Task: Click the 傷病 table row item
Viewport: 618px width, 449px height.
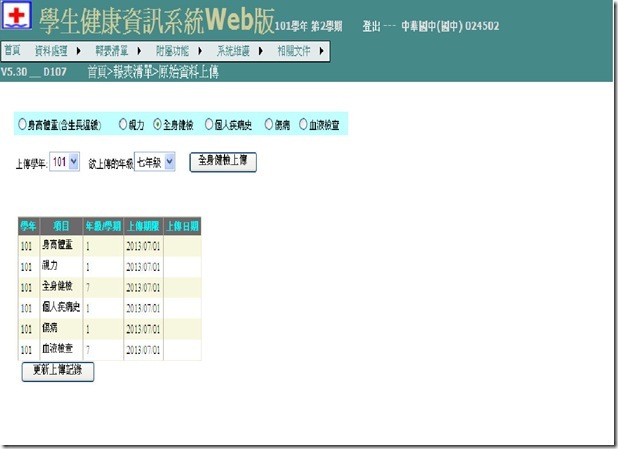Action: (50, 328)
